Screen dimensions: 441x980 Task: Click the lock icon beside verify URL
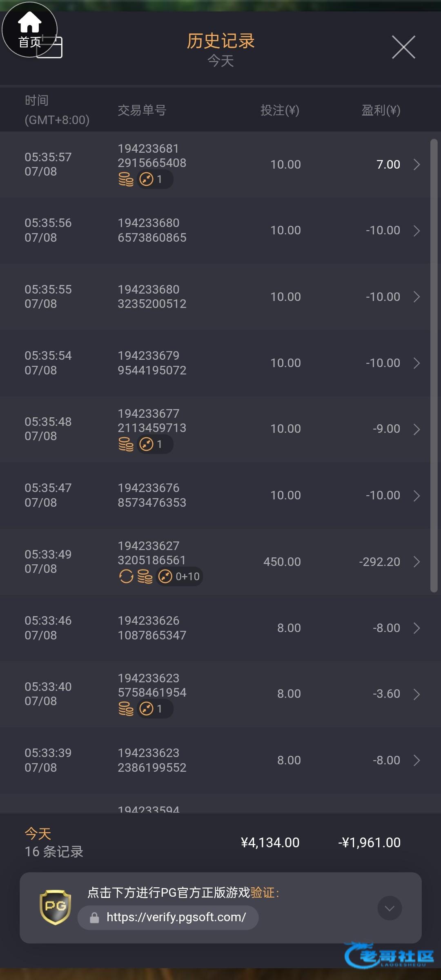tap(94, 918)
